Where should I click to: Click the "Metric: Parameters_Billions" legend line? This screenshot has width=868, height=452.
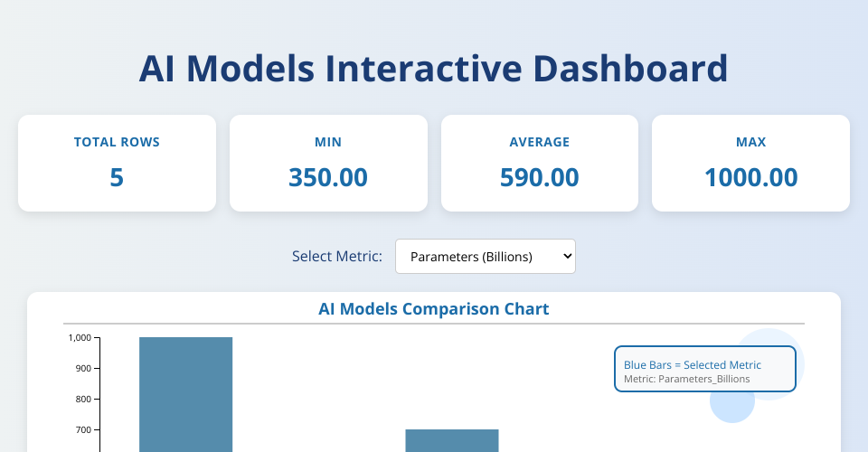click(x=687, y=379)
